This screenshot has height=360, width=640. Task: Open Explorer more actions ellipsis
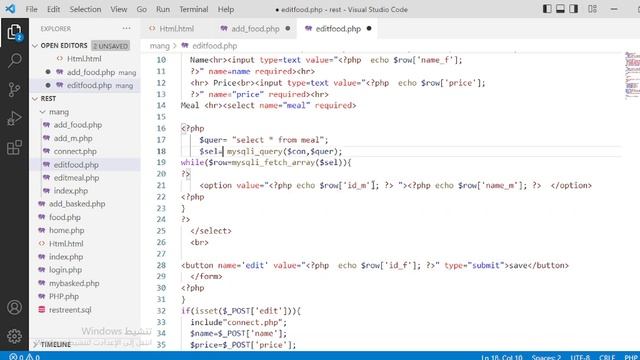pos(127,29)
